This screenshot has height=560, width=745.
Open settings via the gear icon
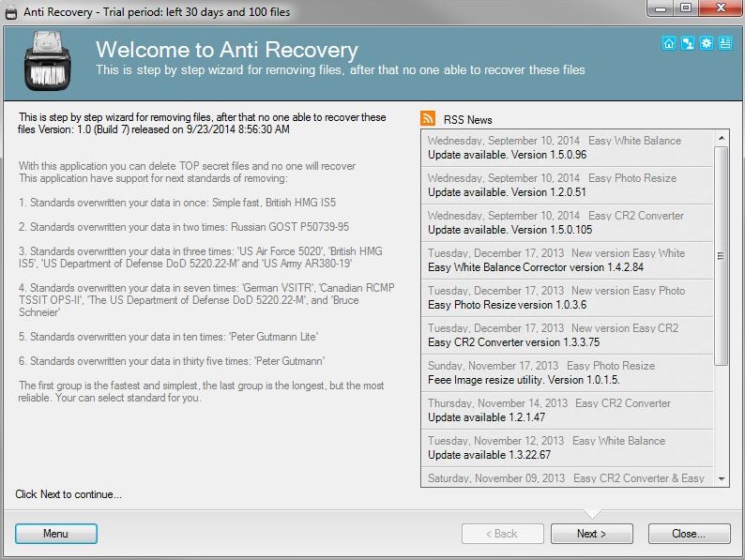(707, 43)
